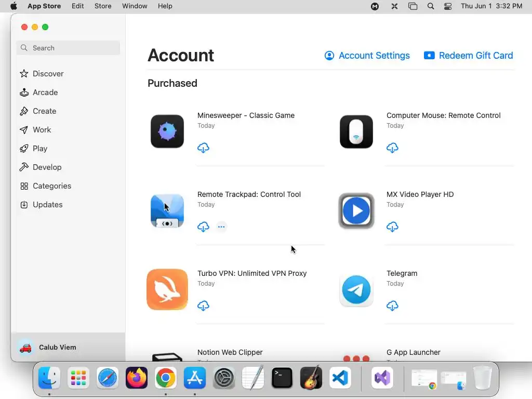
Task: Open the Trash in the Dock
Action: tap(483, 378)
